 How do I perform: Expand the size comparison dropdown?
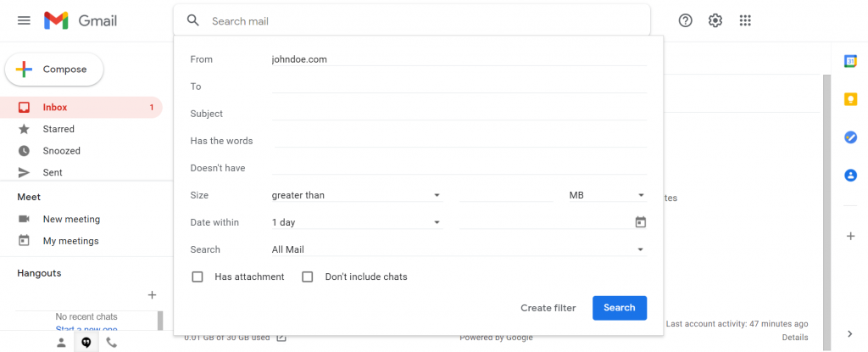(357, 195)
